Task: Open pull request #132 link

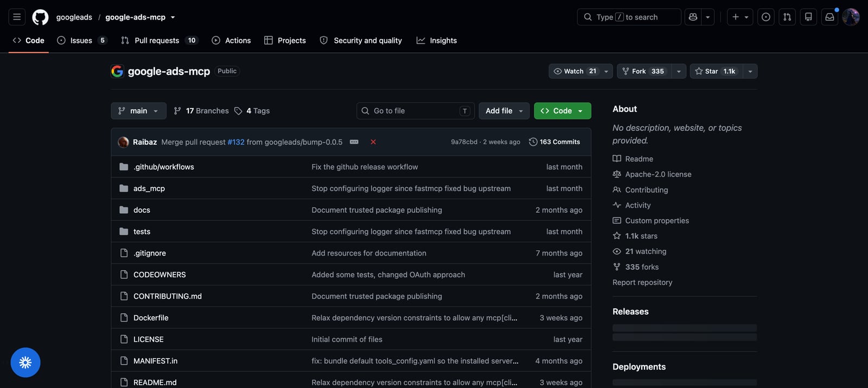Action: [x=236, y=142]
